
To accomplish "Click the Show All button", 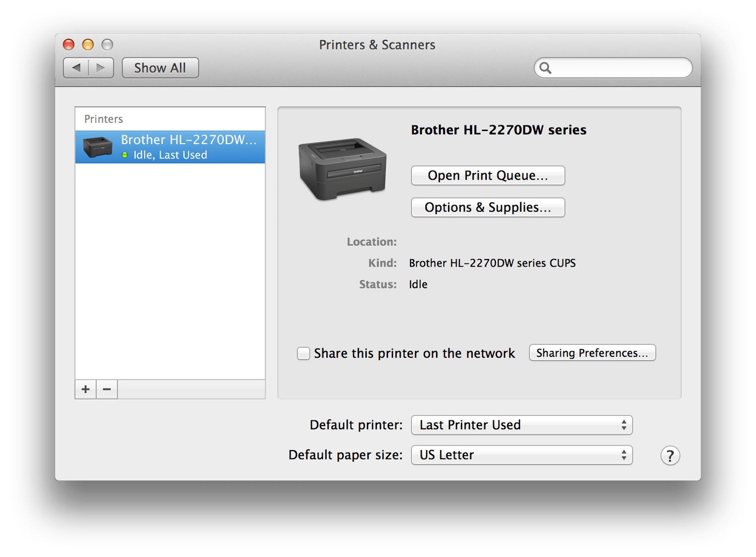I will (x=160, y=68).
